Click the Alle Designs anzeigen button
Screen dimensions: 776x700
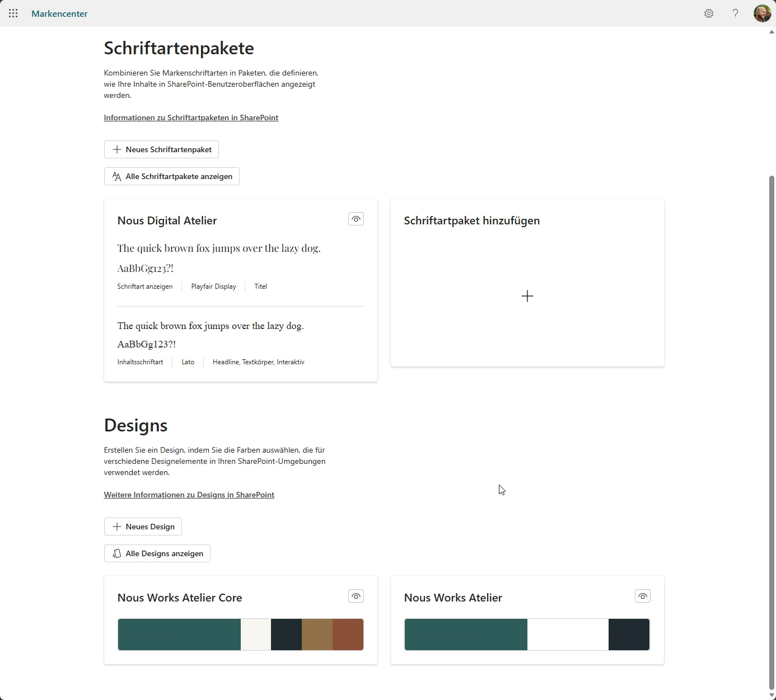tap(157, 553)
